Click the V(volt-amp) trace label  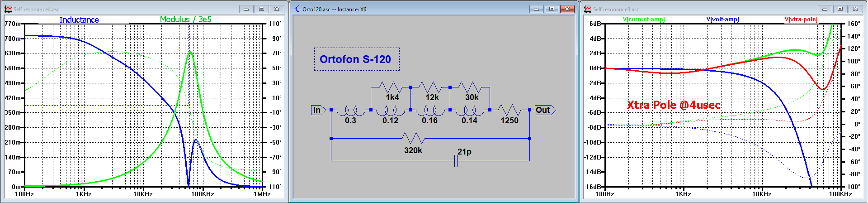pos(722,19)
